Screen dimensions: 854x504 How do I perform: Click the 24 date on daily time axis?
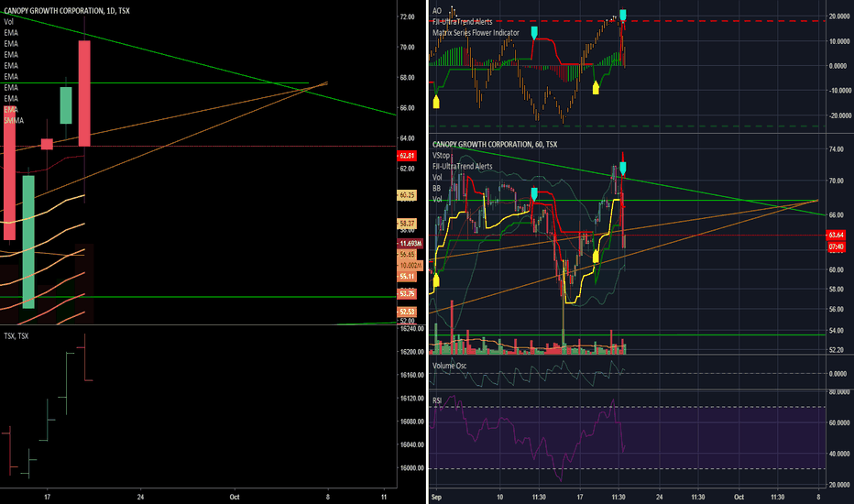click(x=140, y=497)
